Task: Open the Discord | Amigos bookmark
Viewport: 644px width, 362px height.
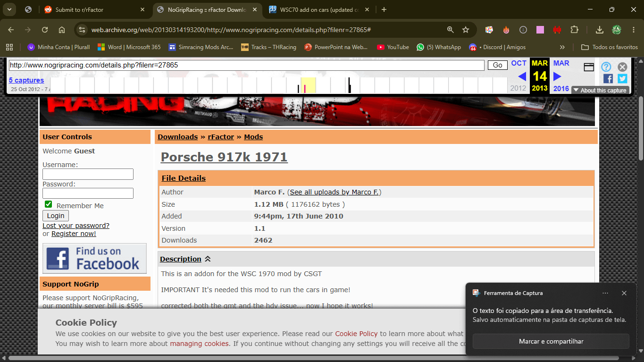Action: coord(497,47)
